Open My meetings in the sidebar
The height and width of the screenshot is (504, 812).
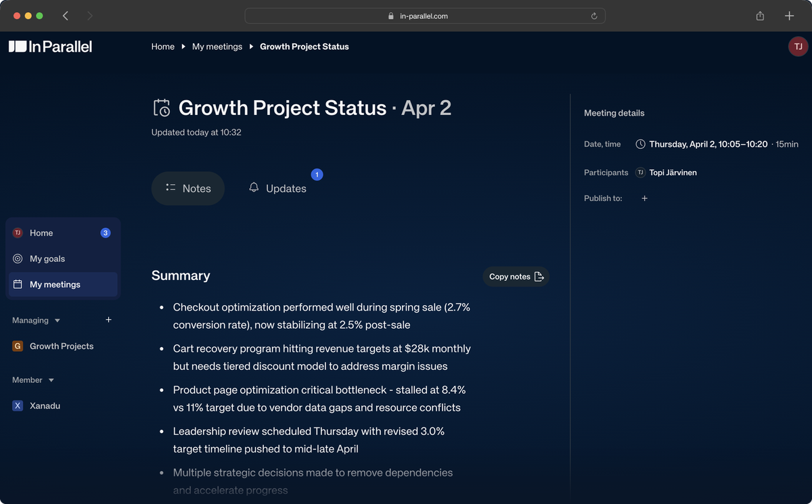63,284
